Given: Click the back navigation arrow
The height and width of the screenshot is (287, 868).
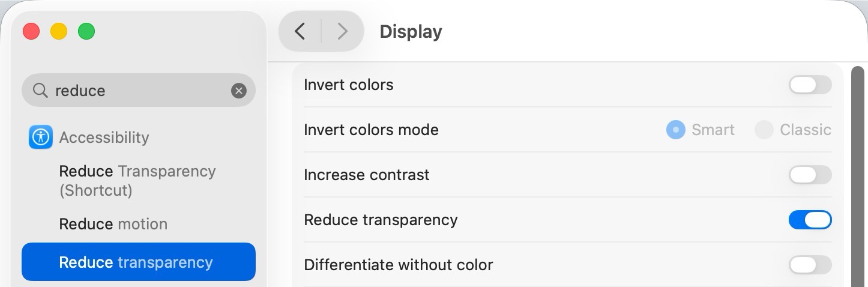Looking at the screenshot, I should (x=300, y=31).
